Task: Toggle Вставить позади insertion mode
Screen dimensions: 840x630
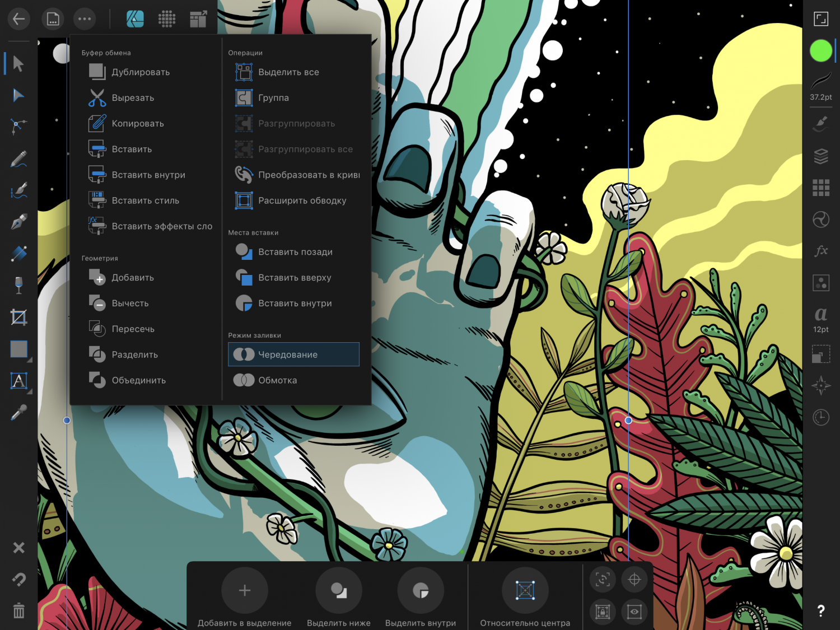Action: pyautogui.click(x=294, y=252)
